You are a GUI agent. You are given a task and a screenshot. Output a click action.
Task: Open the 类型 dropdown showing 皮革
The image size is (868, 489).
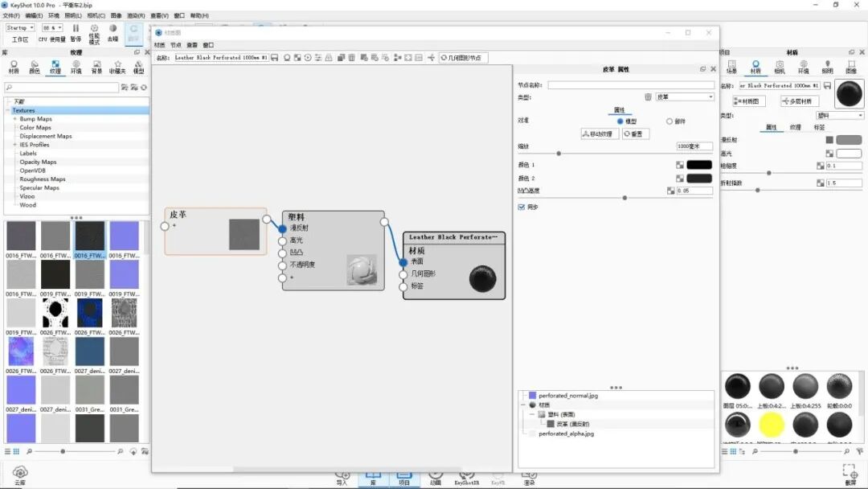683,97
